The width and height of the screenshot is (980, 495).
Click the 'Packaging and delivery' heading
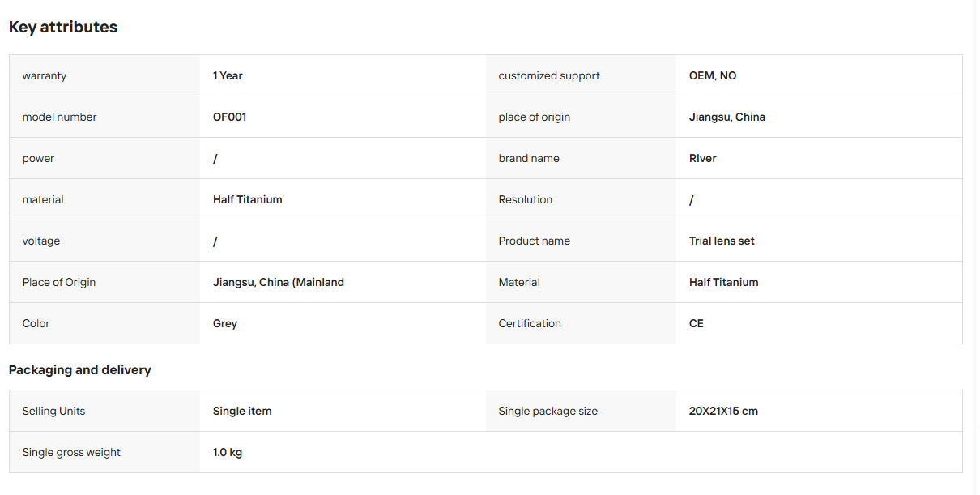pyautogui.click(x=80, y=369)
